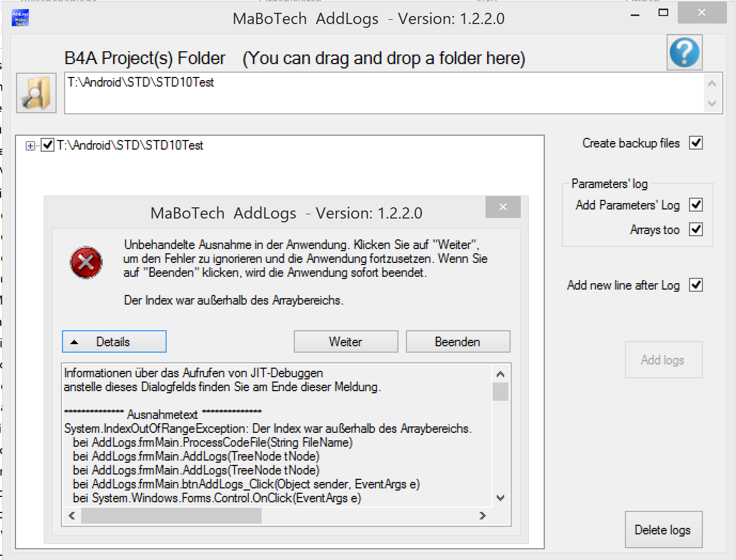Close the AddLogs main window
This screenshot has height=560, width=736.
(702, 12)
